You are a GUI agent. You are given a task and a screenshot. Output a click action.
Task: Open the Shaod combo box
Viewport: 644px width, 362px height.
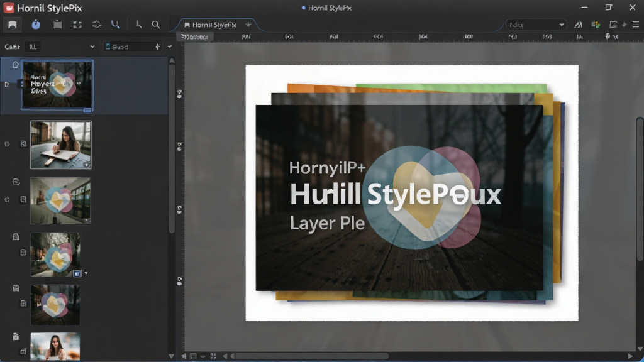132,47
